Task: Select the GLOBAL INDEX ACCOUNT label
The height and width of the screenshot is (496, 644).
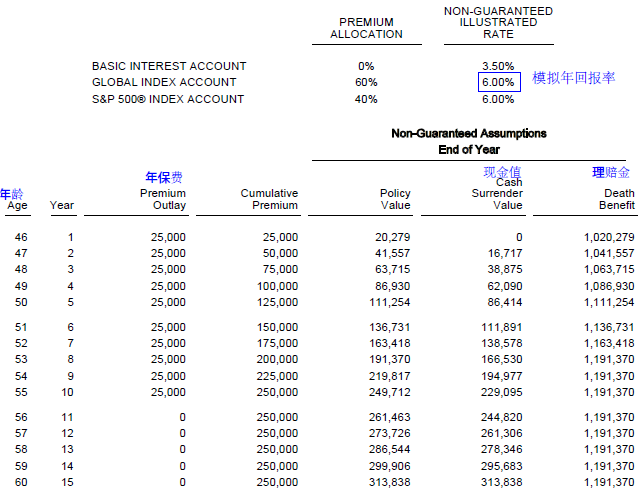Action: tap(164, 82)
